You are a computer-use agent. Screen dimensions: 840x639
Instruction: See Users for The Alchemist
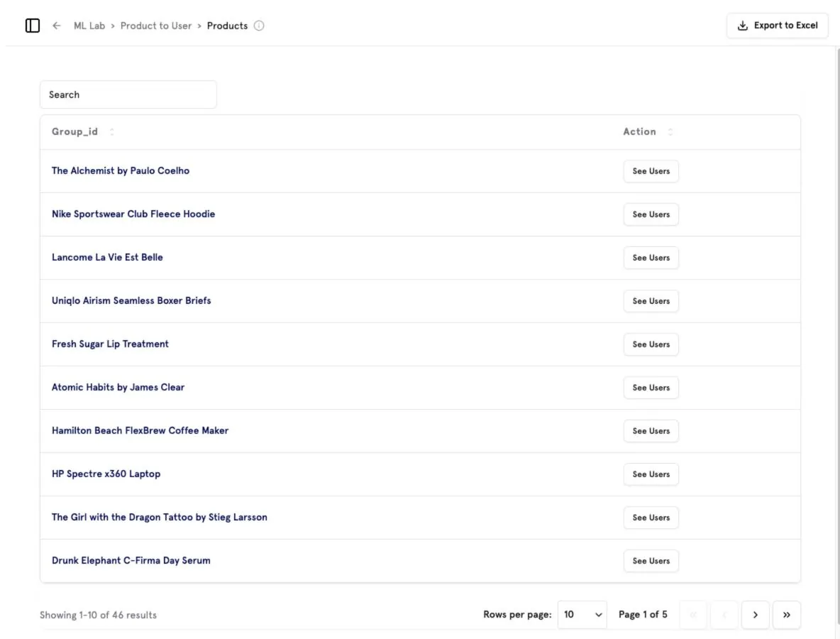point(651,172)
